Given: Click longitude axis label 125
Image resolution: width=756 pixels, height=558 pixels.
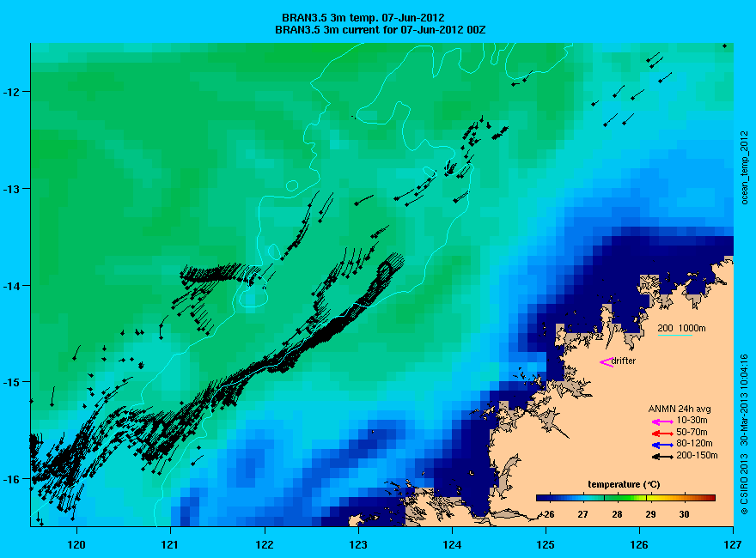Looking at the screenshot, I should (546, 545).
